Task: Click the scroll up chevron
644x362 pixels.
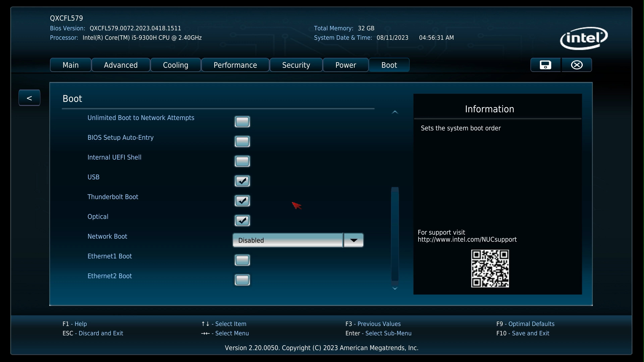Action: pyautogui.click(x=395, y=112)
